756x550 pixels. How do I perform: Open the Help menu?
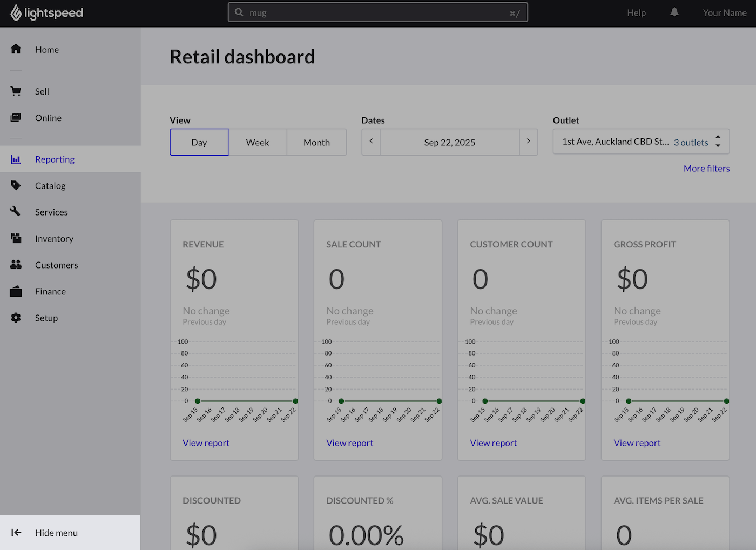[636, 12]
